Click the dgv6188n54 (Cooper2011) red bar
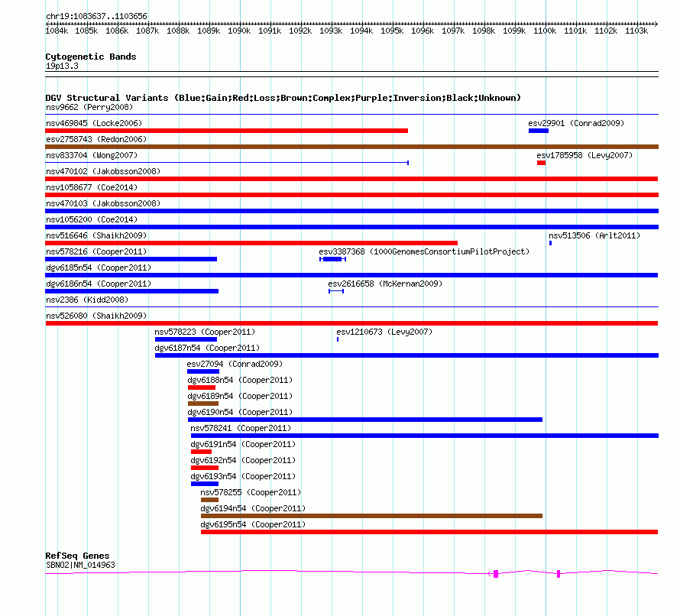 (x=202, y=387)
